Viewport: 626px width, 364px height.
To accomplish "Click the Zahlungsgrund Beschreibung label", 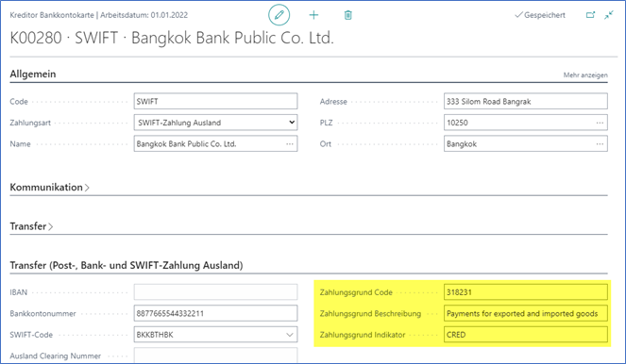I will (370, 314).
